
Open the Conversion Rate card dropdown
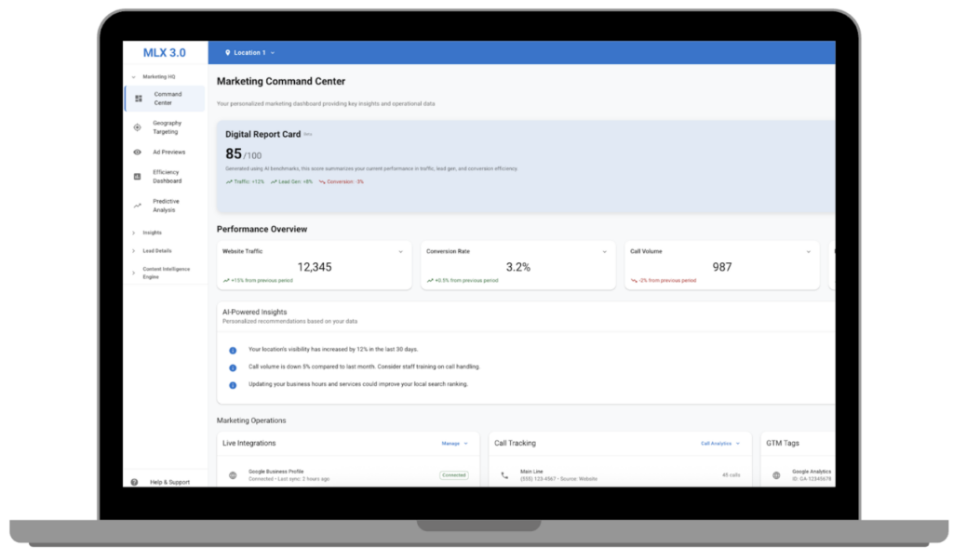[x=605, y=251]
